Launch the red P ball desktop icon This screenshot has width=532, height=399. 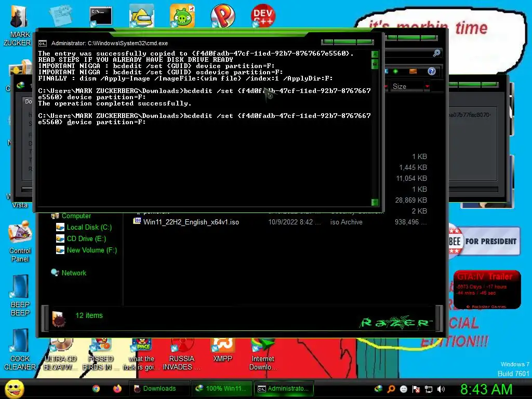222,16
